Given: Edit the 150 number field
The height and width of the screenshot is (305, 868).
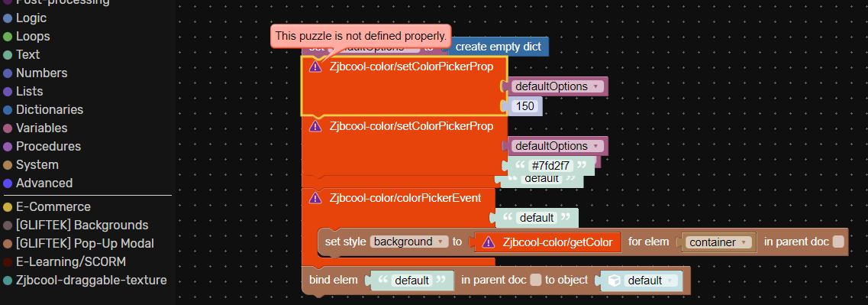Looking at the screenshot, I should [x=524, y=105].
